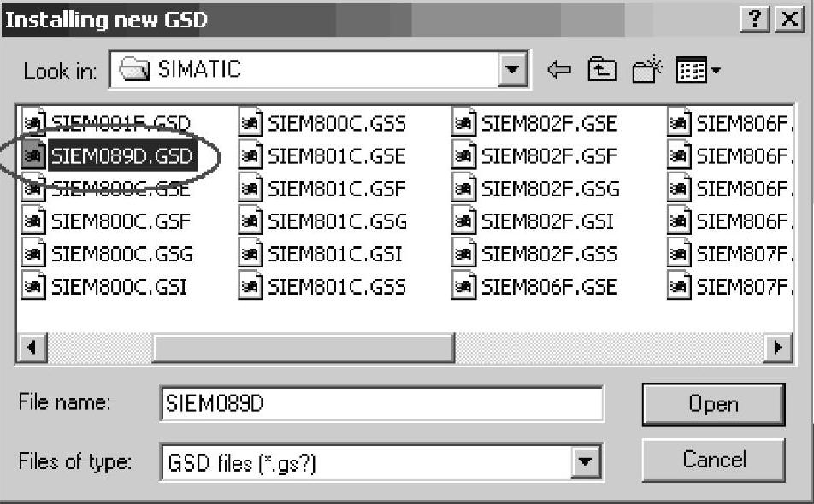Click the horizontal scrollbar thumb
Image resolution: width=814 pixels, height=504 pixels.
click(304, 347)
